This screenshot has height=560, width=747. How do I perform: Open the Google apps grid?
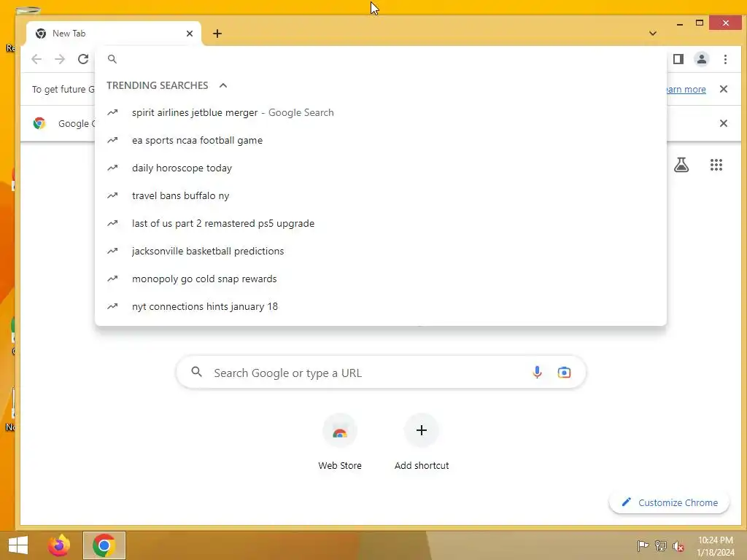pos(716,165)
